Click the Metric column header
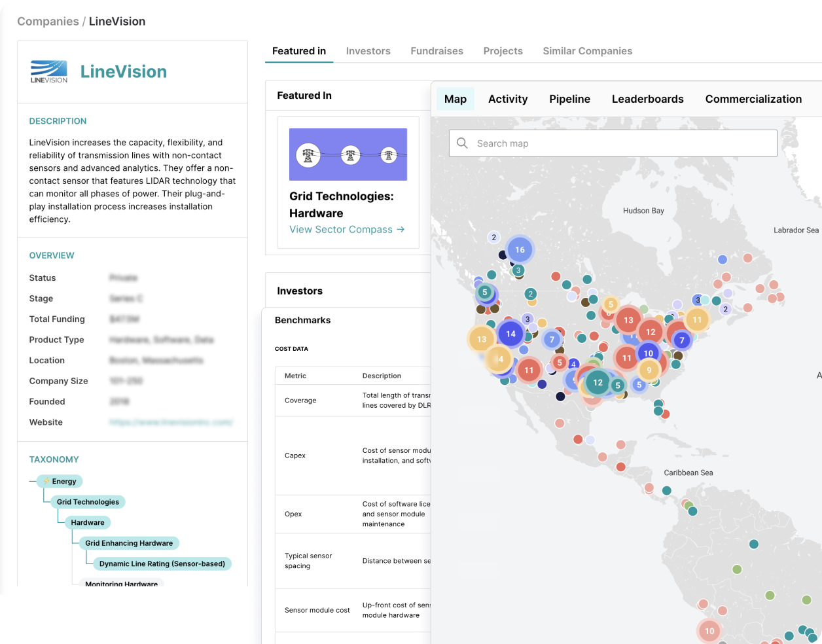822x644 pixels. tap(295, 376)
